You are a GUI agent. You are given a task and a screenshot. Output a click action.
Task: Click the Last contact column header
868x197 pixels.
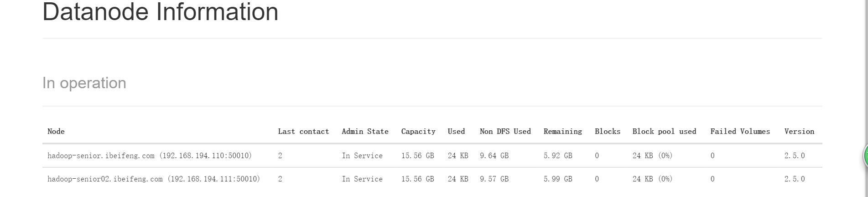point(303,132)
